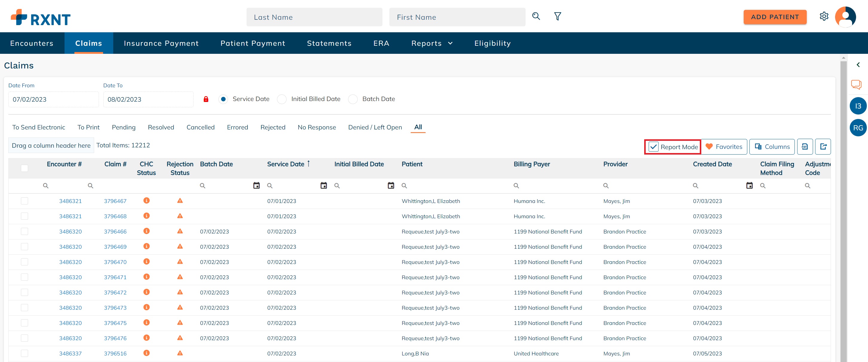The image size is (868, 362).
Task: Check the row for claim 3796468
Action: coord(24,216)
